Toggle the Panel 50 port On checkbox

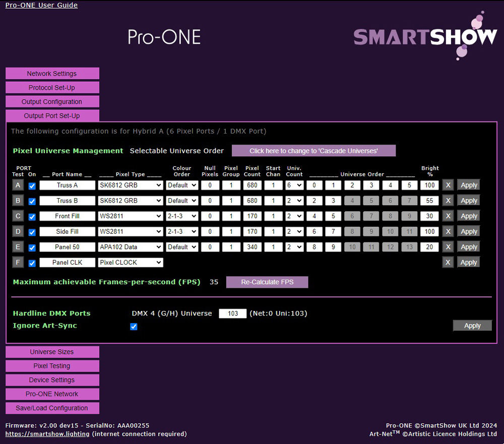pos(32,248)
